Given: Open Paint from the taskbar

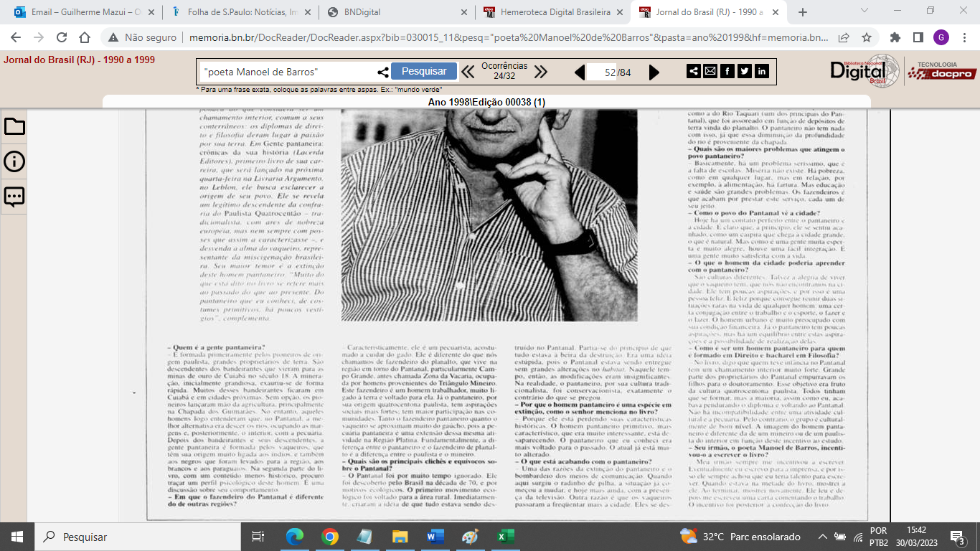Looking at the screenshot, I should (x=471, y=537).
